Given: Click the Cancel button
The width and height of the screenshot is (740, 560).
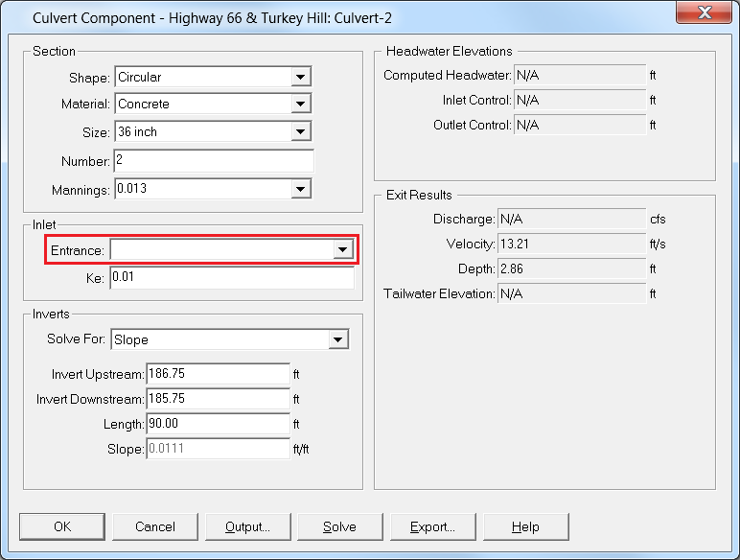Looking at the screenshot, I should click(x=155, y=526).
